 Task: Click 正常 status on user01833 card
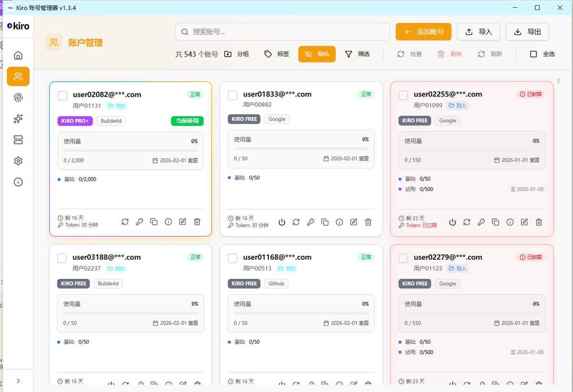[x=366, y=94]
